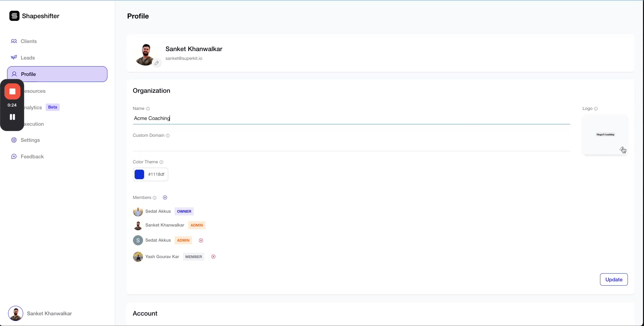Open the Clients section in sidebar
Viewport: 644px width, 326px height.
(29, 41)
